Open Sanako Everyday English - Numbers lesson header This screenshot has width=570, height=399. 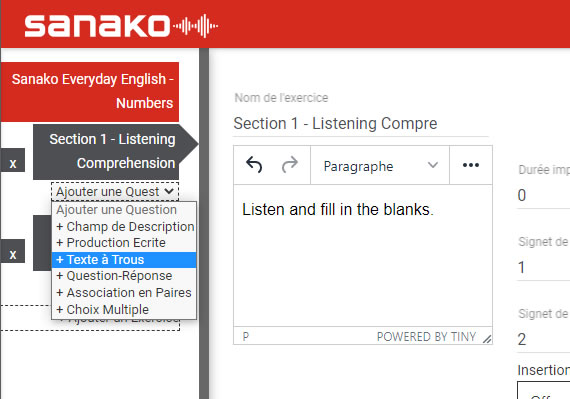click(x=90, y=92)
